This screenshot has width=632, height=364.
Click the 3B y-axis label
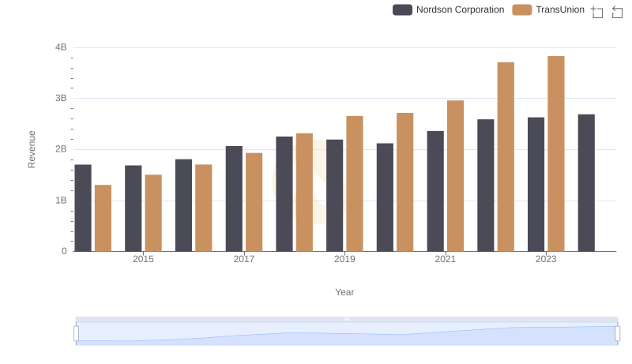coord(61,98)
